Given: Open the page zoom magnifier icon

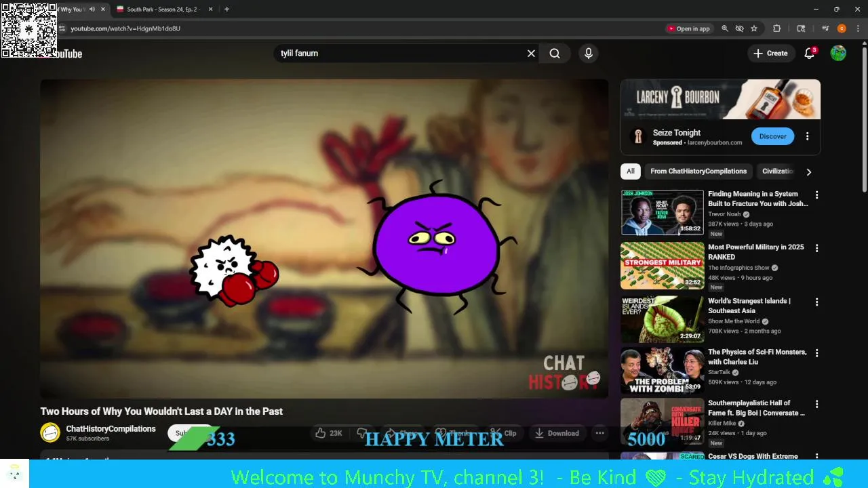Looking at the screenshot, I should click(x=725, y=28).
